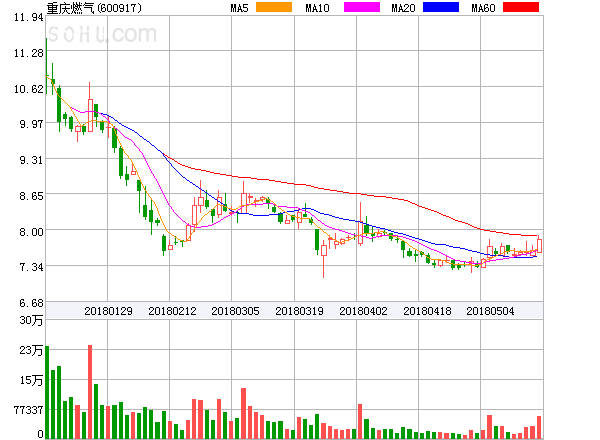Viewport: 600px width, 440px height.
Task: Click the blue MA20 legend swatch
Action: (x=441, y=7)
